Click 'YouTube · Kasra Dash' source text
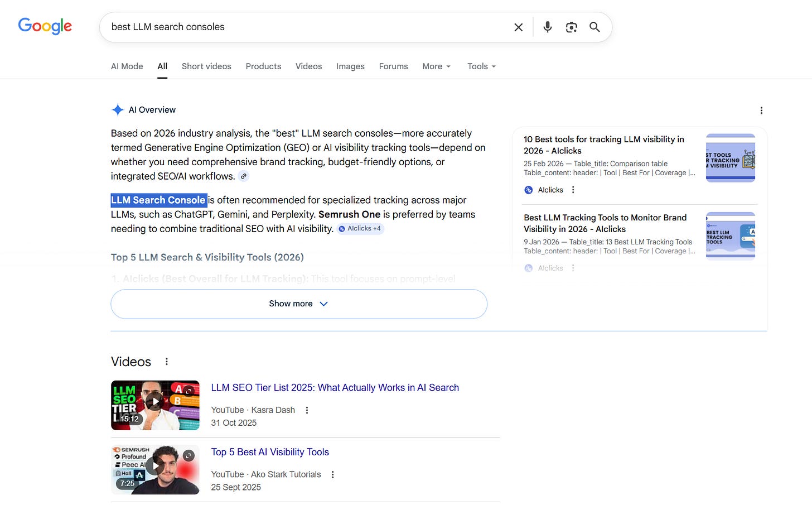 point(253,410)
